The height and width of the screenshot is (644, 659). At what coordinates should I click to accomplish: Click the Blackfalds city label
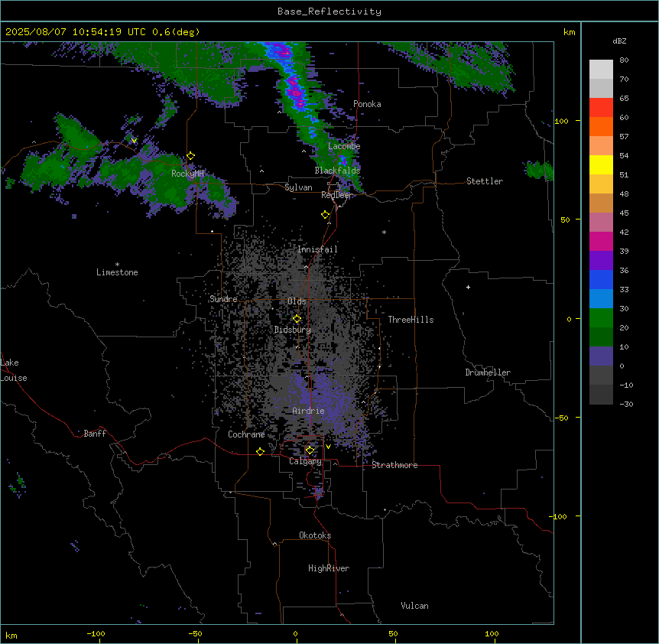(x=337, y=171)
